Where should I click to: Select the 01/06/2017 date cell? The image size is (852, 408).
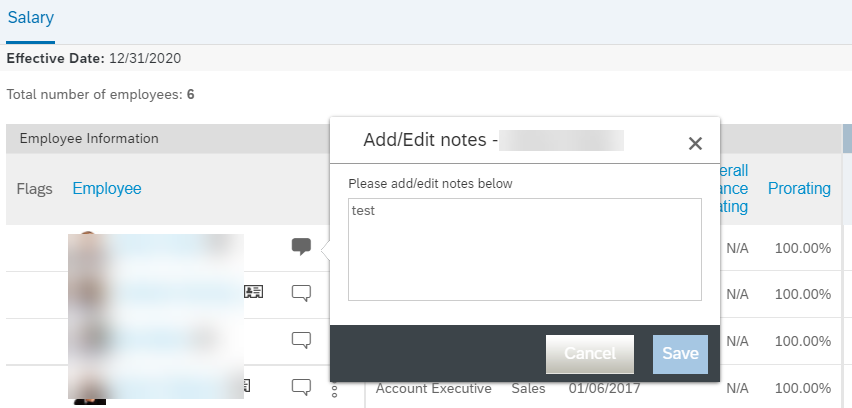click(x=605, y=388)
